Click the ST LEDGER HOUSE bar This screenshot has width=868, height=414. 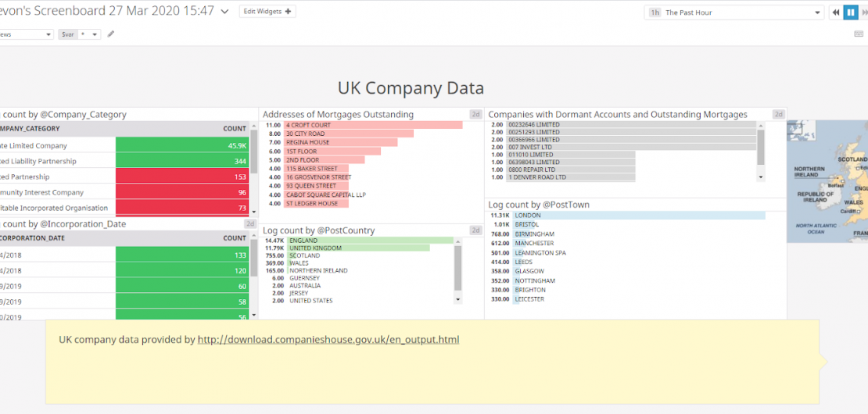[x=317, y=203]
